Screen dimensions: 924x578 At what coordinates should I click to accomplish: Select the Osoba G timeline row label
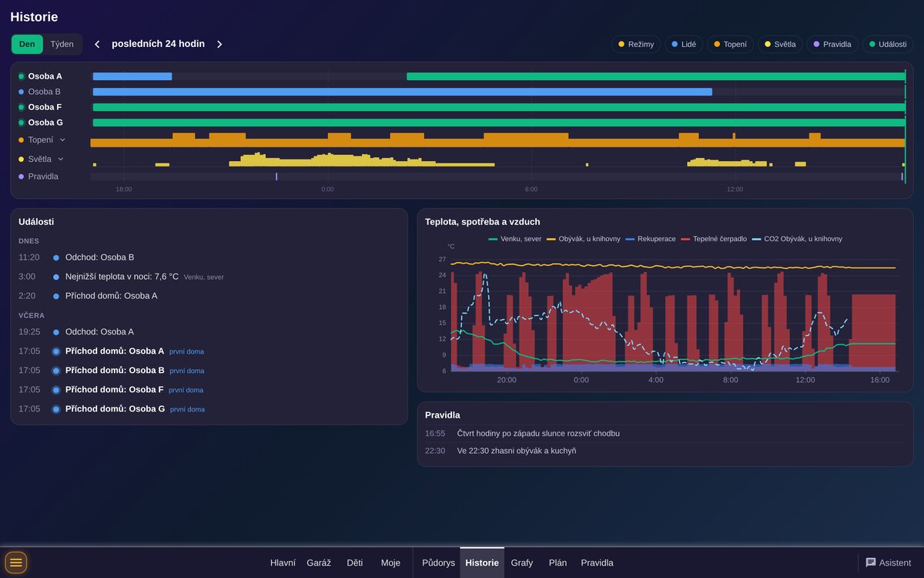pos(45,123)
